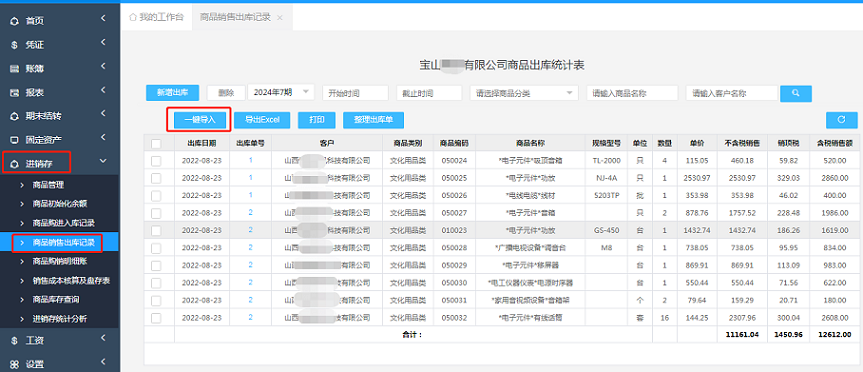Open 商品初始化余额 in the sidebar
Image resolution: width=863 pixels, height=372 pixels.
[60, 204]
